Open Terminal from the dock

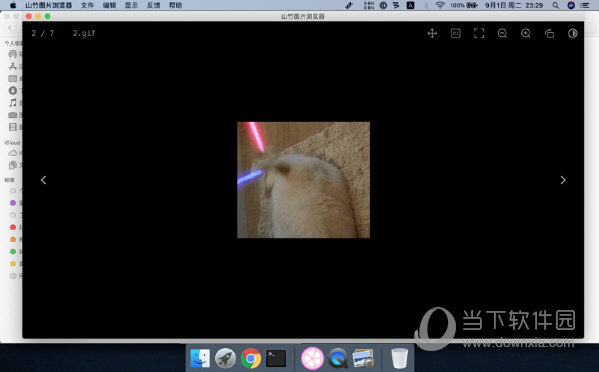[x=276, y=359]
